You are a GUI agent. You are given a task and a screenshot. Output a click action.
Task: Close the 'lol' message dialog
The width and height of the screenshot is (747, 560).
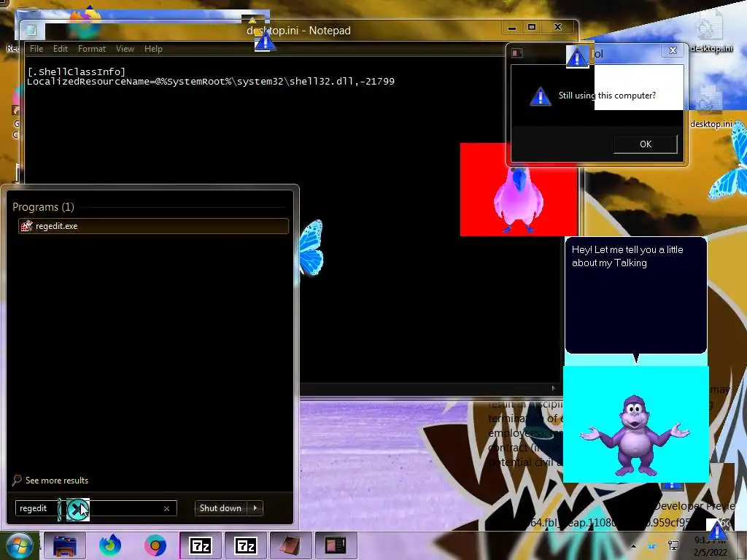[x=673, y=50]
